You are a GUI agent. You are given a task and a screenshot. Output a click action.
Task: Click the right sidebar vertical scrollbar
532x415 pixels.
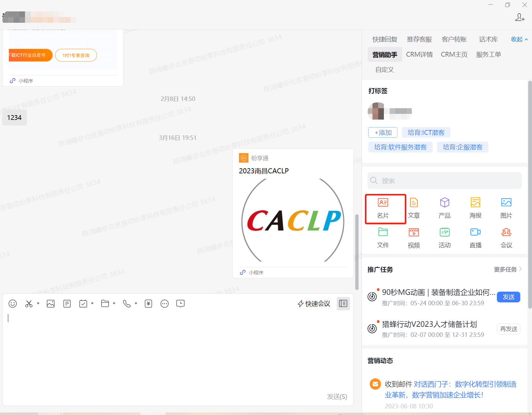[530, 195]
